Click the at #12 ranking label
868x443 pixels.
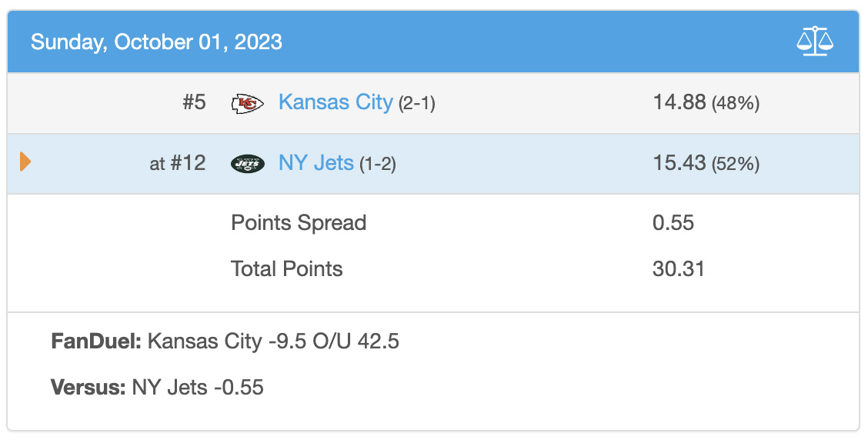178,163
